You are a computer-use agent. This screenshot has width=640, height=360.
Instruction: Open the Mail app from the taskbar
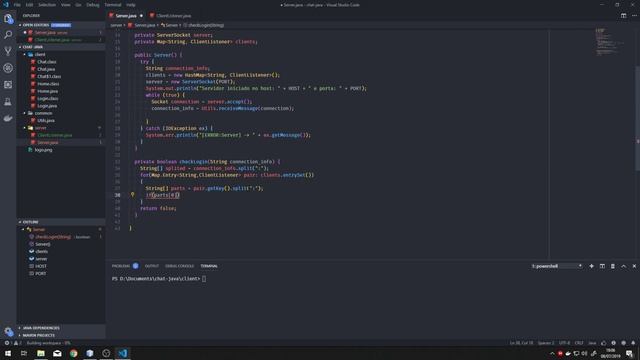(x=57, y=353)
